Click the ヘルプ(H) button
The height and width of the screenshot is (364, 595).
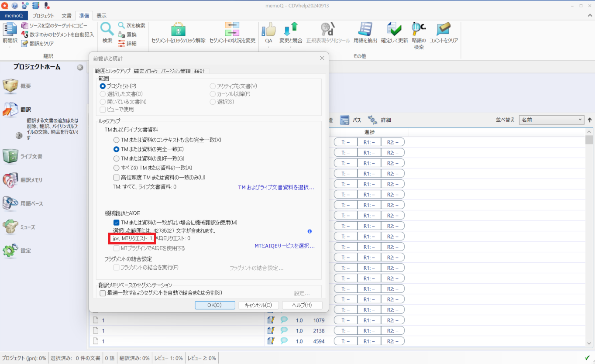302,305
